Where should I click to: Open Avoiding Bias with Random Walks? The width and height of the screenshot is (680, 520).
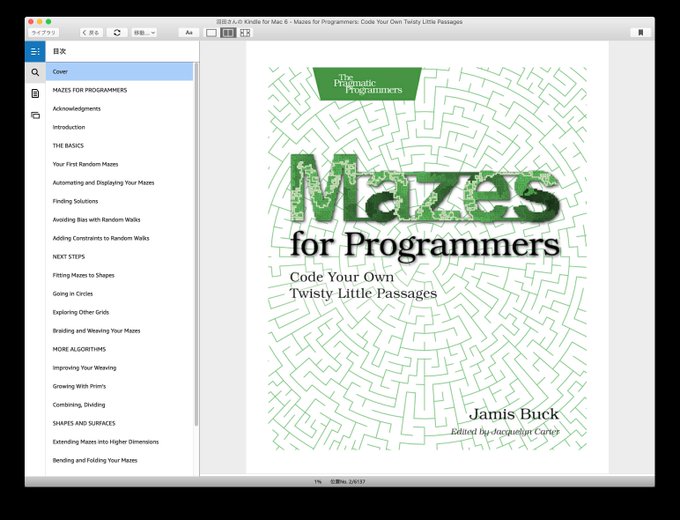[x=120, y=219]
